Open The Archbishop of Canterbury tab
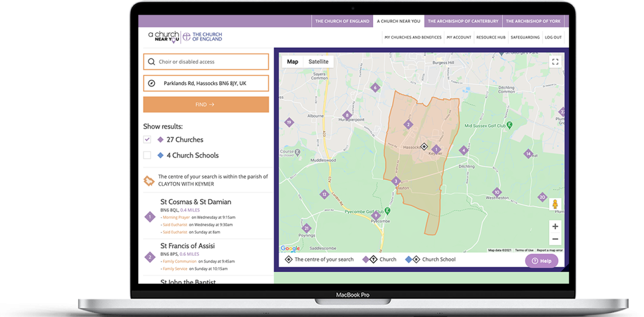Screen dimensions: 644x317 [463, 21]
